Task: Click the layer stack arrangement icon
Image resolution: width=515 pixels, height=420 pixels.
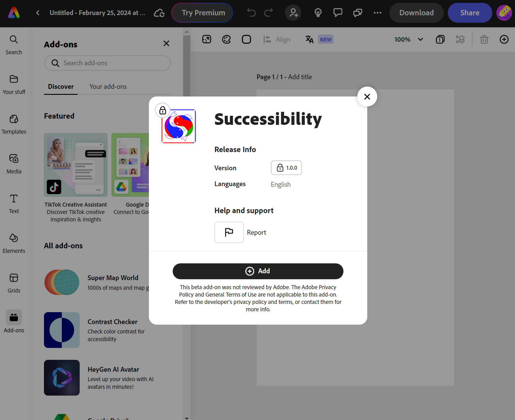Action: click(x=460, y=39)
